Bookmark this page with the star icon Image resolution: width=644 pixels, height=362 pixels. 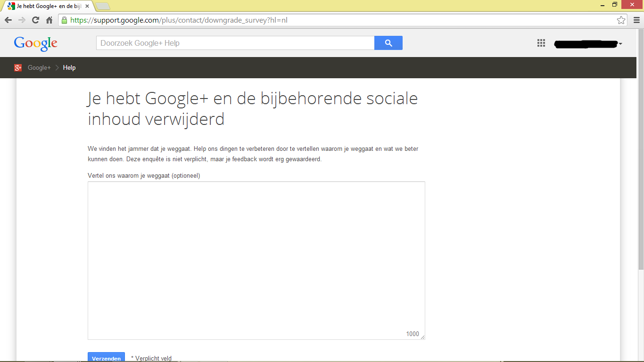coord(621,20)
